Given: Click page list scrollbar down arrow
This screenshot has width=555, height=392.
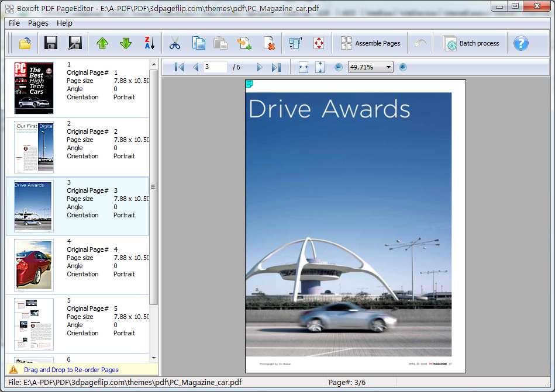Looking at the screenshot, I should [154, 358].
